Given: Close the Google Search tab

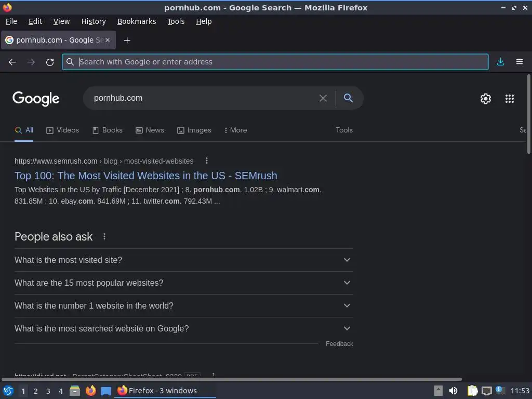Looking at the screenshot, I should click(x=107, y=40).
